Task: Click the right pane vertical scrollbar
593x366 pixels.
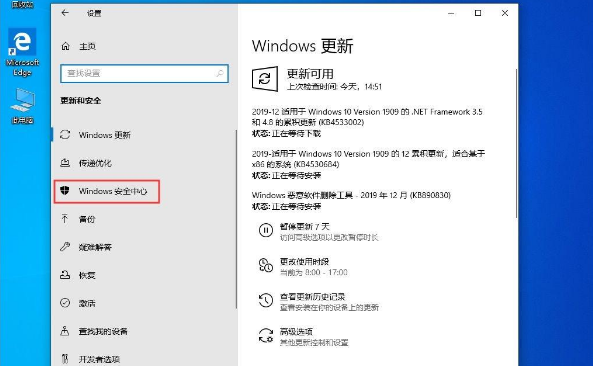Action: point(516,143)
